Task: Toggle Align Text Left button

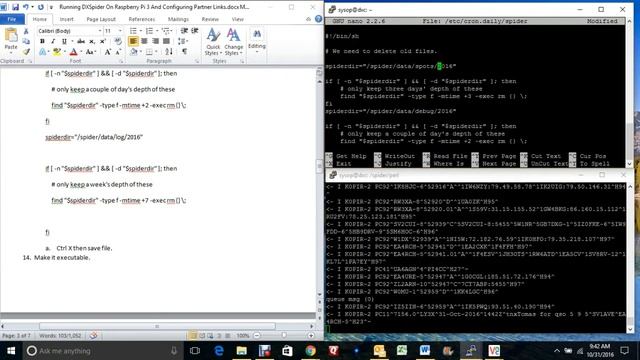Action: (133, 41)
